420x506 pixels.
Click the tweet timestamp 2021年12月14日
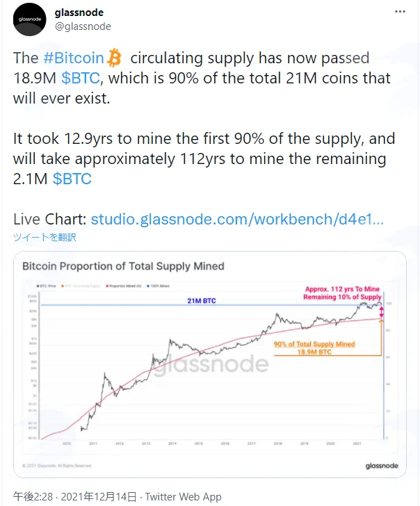(99, 497)
